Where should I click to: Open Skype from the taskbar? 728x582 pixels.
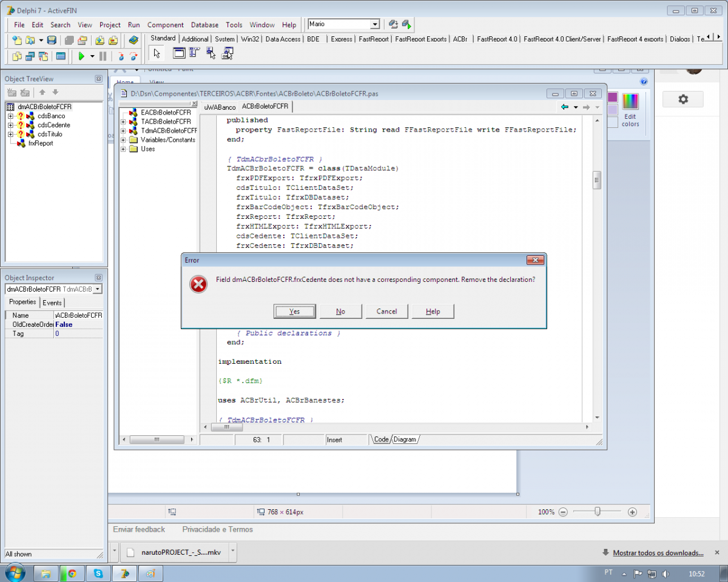point(98,573)
